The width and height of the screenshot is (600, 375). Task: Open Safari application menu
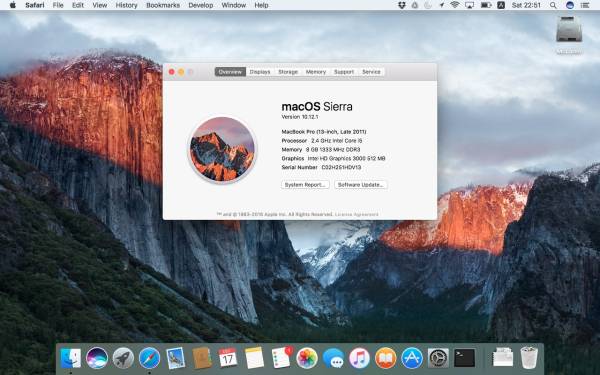coord(34,5)
